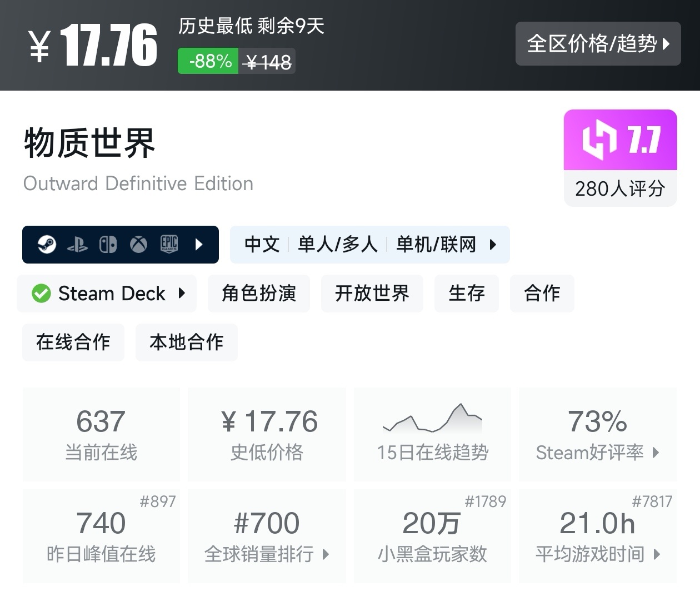Screen dimensions: 700x591
Task: Expand the language and mode details arrow
Action: pos(493,245)
